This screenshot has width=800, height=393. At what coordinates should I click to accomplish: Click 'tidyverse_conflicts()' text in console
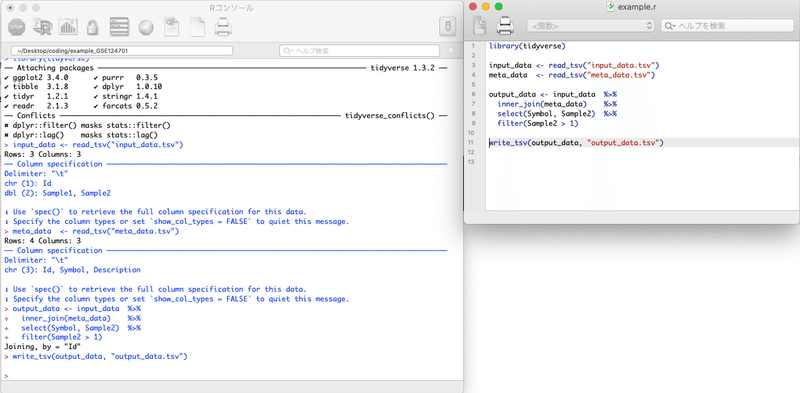pos(390,116)
